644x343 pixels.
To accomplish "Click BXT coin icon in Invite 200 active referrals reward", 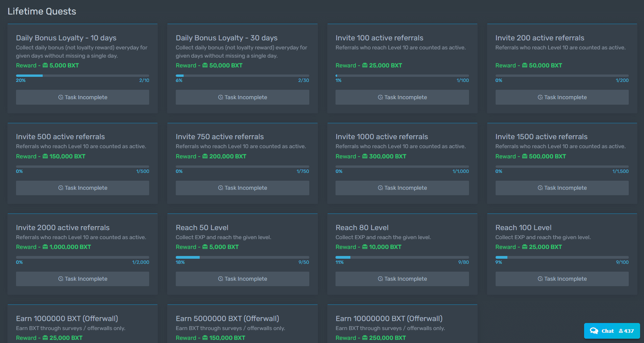I will (x=525, y=65).
